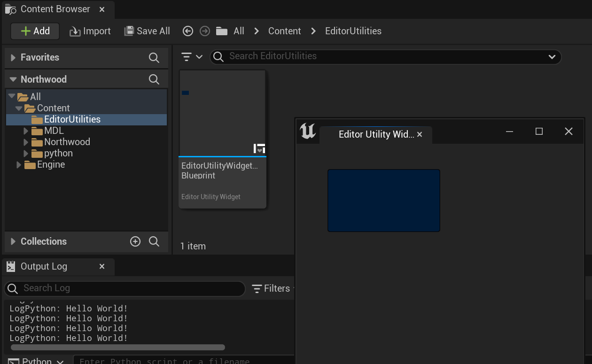Image resolution: width=592 pixels, height=364 pixels.
Task: Go back with the left arrow history icon
Action: (188, 31)
